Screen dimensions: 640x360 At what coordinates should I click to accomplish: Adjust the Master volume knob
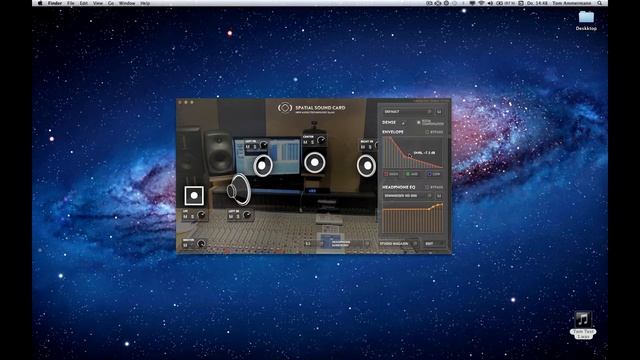click(x=201, y=244)
